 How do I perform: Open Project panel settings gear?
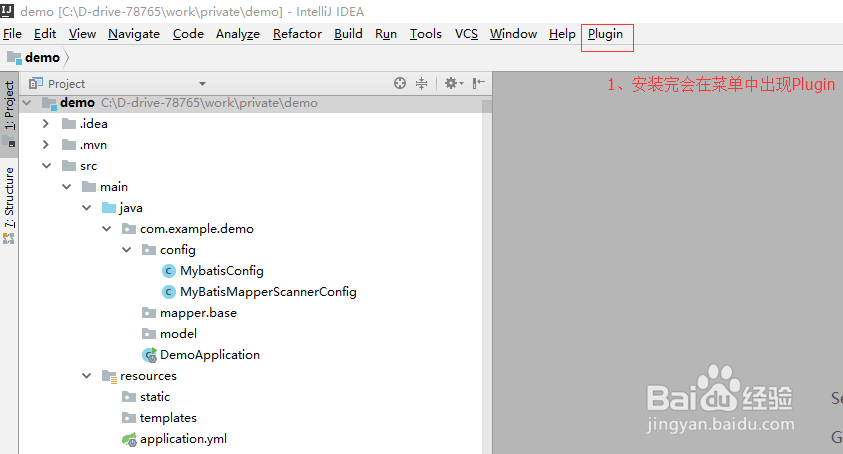click(453, 83)
